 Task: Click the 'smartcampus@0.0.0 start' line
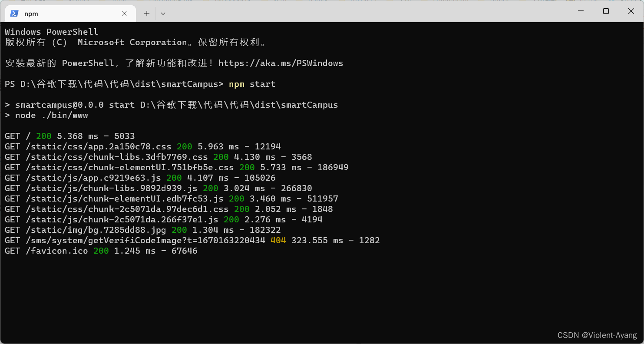coord(172,105)
